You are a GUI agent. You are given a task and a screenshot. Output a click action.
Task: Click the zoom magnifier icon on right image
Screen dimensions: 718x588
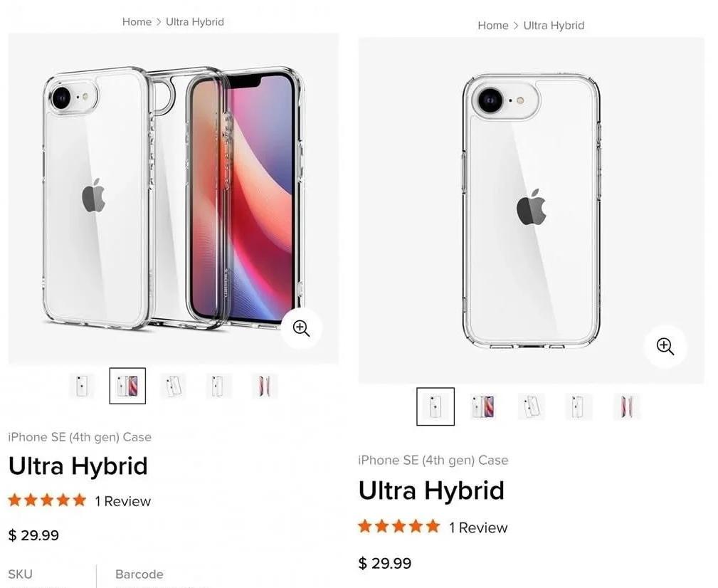(x=665, y=346)
